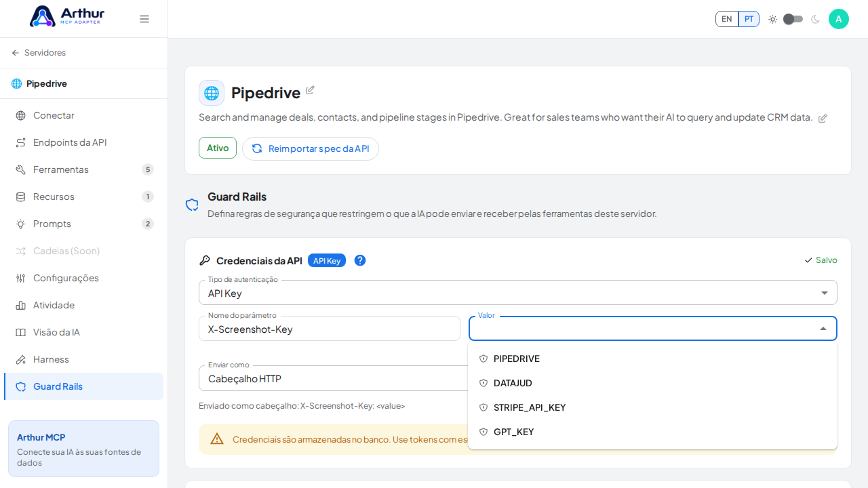Screen dimensions: 868x488
Task: Select STRIPE_API_KEY from the Valor list
Action: pos(652,407)
